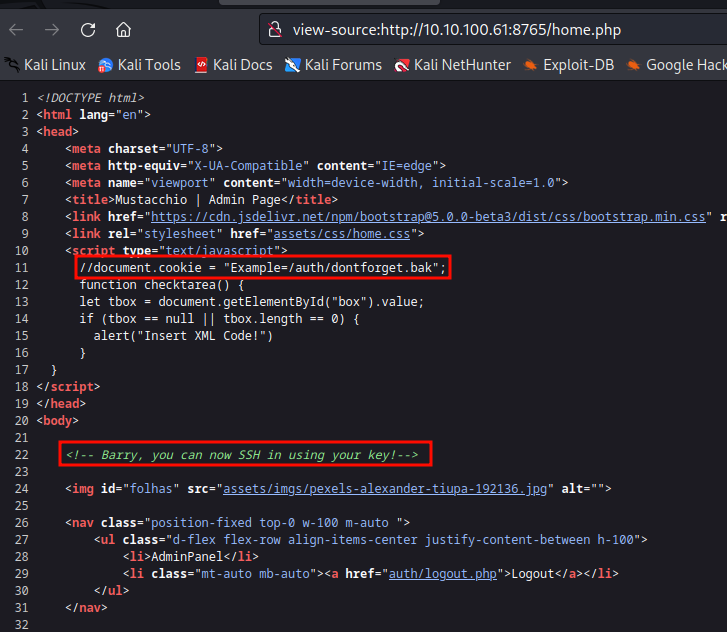Open the Kali Linux bookmark
This screenshot has width=727, height=632.
coord(45,65)
